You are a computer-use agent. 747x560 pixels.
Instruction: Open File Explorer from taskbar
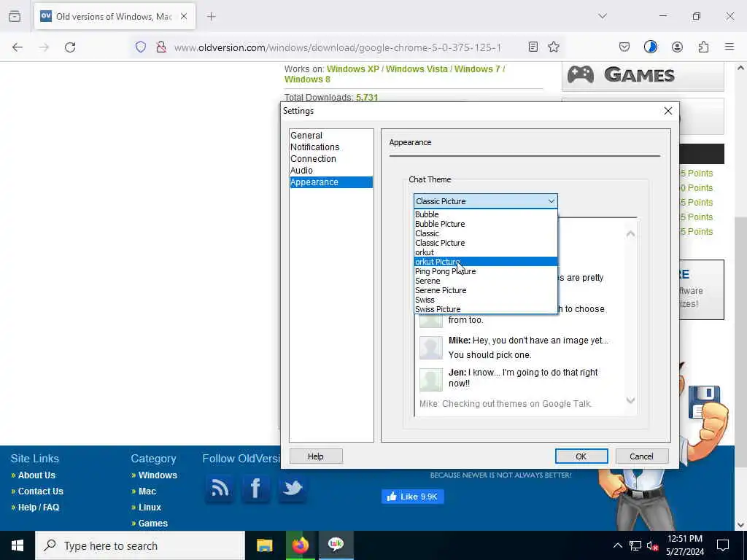[264, 545]
